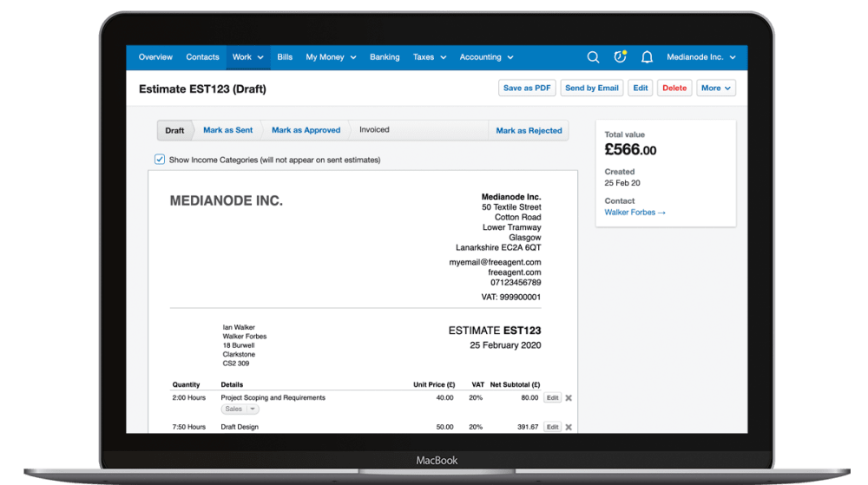Uncheck Show Income Categories checkbox
This screenshot has height=485, width=868.
coord(160,160)
